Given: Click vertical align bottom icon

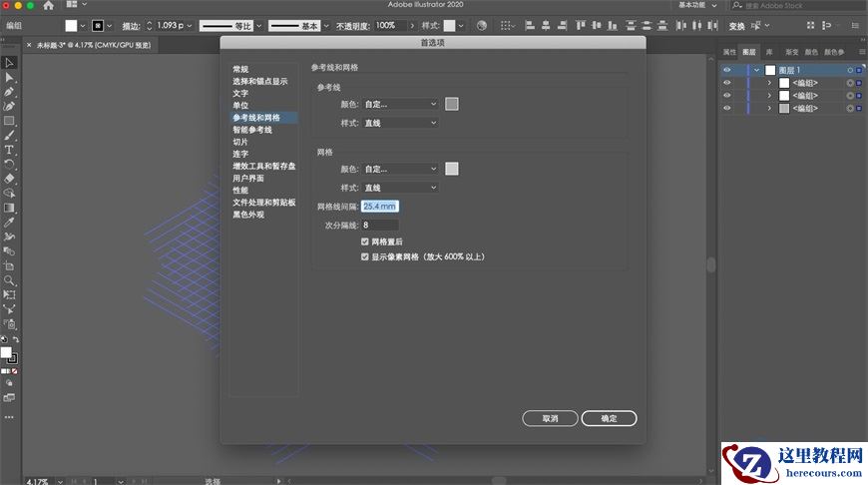Looking at the screenshot, I should coord(613,26).
